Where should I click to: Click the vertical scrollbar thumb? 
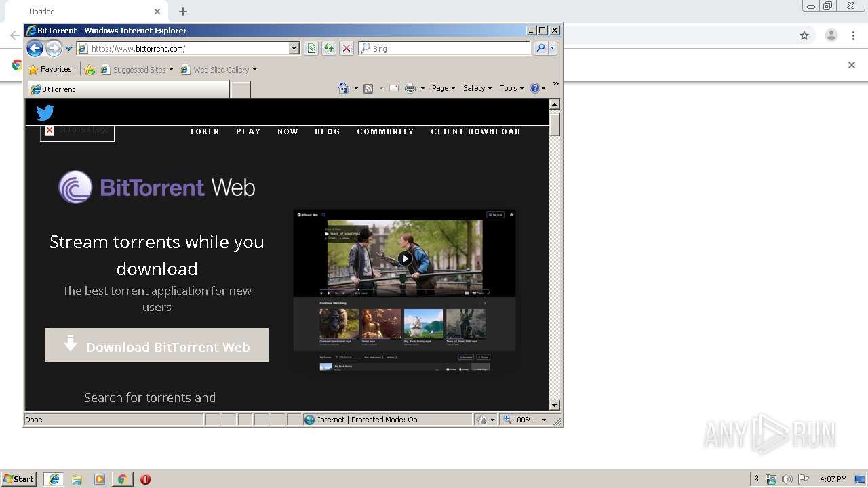point(555,125)
